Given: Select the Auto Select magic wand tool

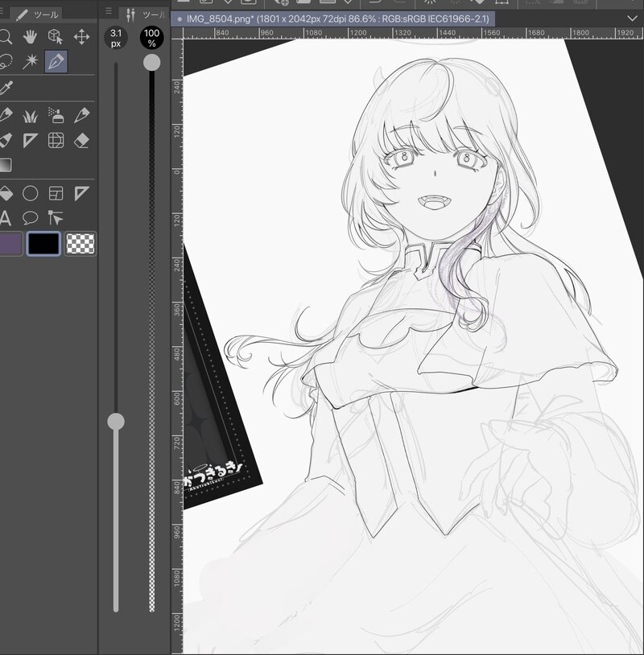Looking at the screenshot, I should coord(30,61).
